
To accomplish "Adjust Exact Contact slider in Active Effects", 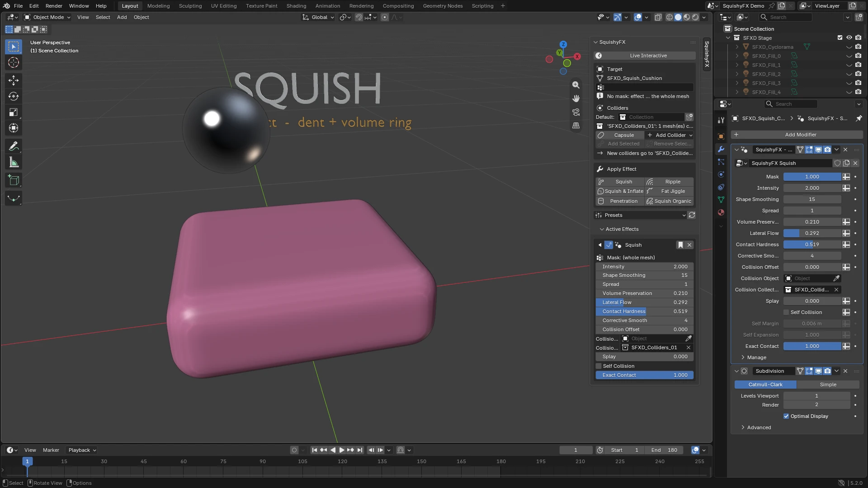I will tap(645, 375).
